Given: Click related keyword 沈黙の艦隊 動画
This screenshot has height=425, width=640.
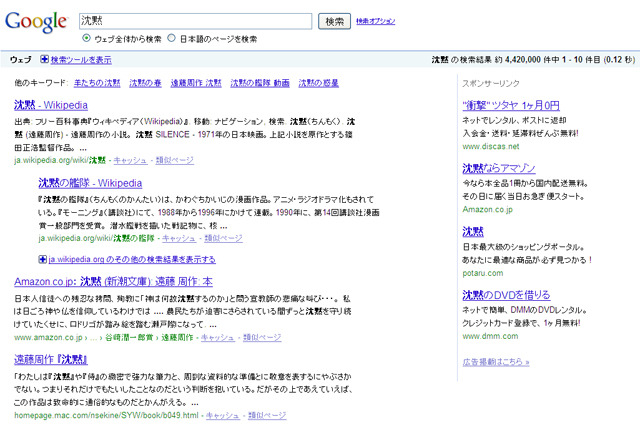Looking at the screenshot, I should coord(260,83).
